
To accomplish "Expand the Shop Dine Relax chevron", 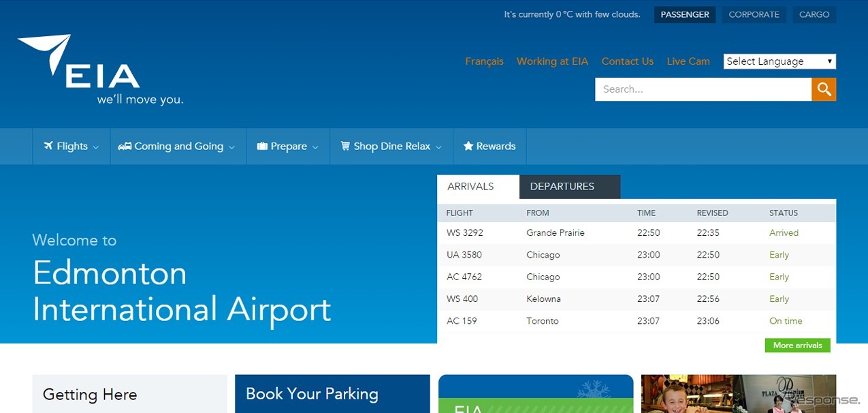I will click(438, 147).
